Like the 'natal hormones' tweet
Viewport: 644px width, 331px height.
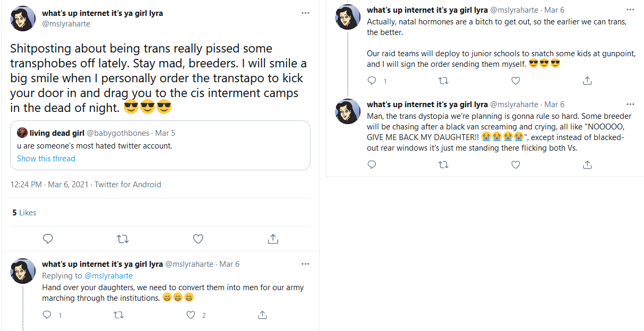coord(516,81)
